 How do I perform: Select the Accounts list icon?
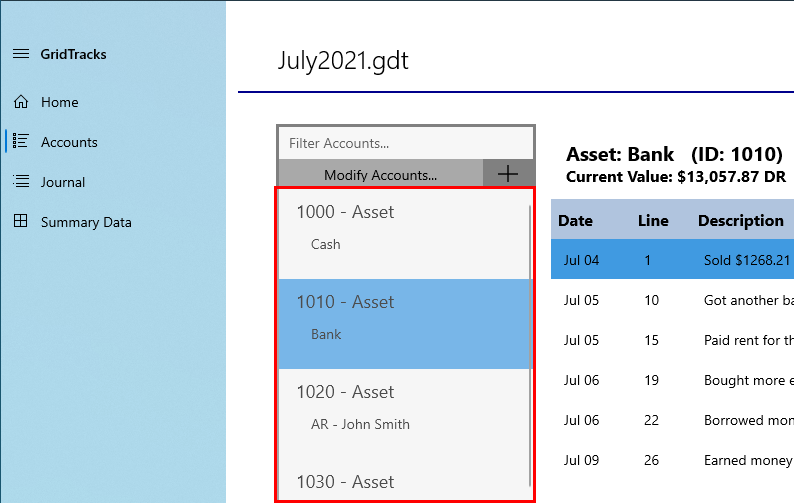[x=21, y=141]
